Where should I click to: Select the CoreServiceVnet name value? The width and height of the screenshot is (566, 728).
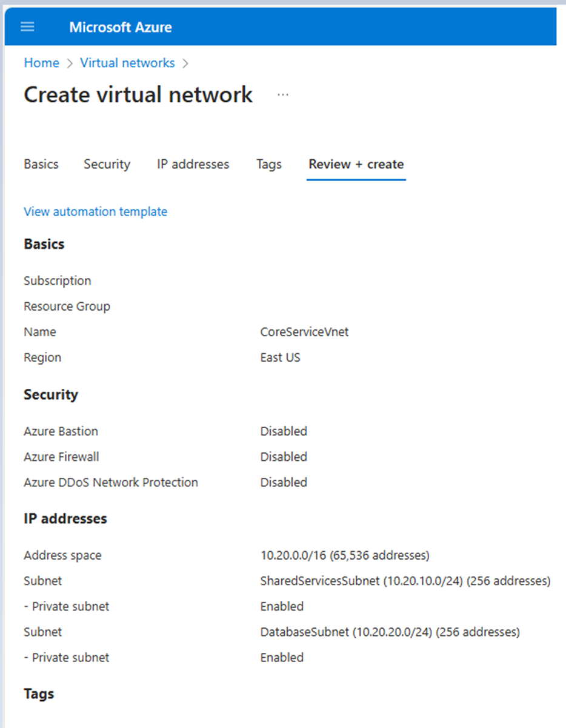point(304,332)
